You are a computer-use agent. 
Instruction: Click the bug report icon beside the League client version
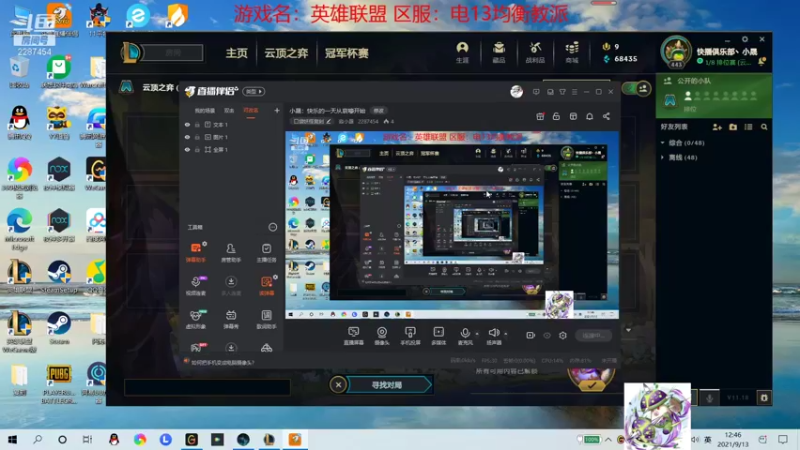pyautogui.click(x=764, y=398)
